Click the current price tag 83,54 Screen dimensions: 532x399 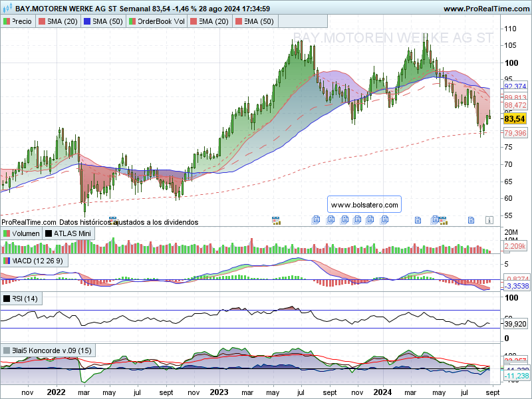point(515,119)
